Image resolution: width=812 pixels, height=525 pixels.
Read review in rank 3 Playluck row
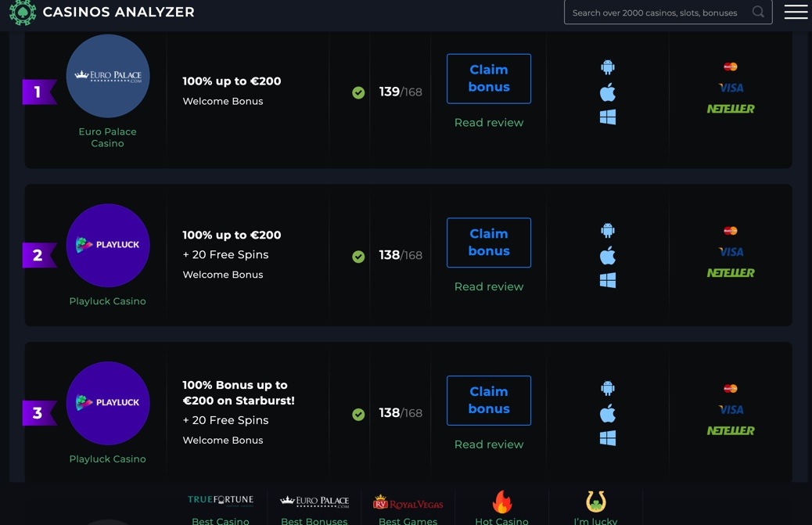coord(489,444)
